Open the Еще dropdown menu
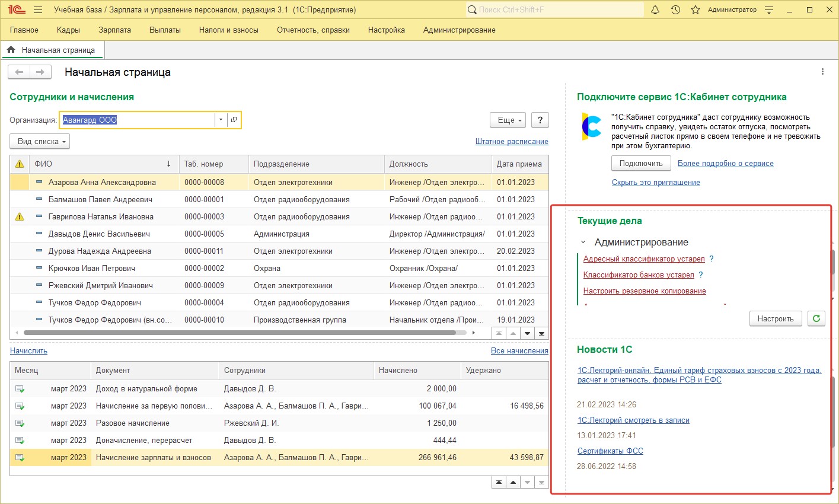Screen dimensions: 839x504 point(508,120)
